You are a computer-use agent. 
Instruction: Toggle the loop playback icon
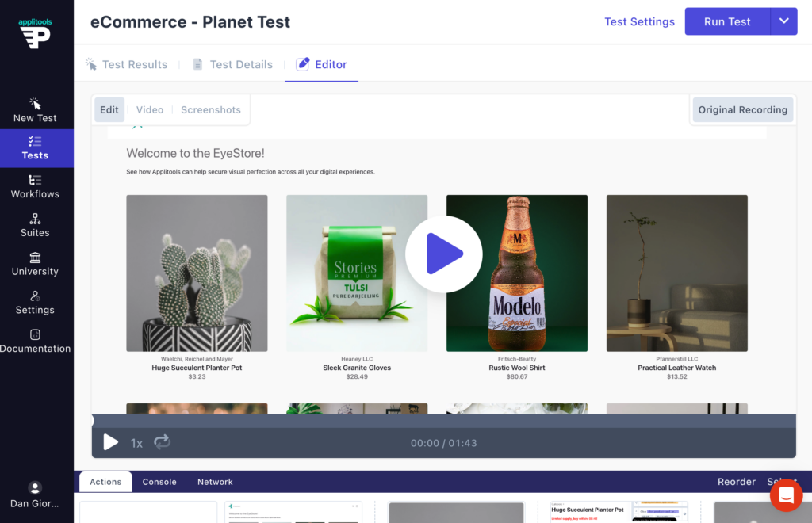[x=162, y=442]
